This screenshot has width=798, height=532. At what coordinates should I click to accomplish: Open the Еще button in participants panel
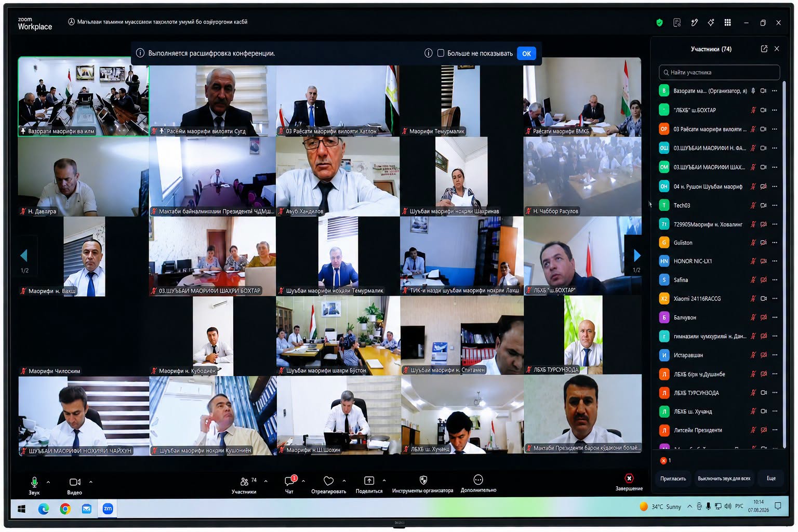pyautogui.click(x=771, y=478)
